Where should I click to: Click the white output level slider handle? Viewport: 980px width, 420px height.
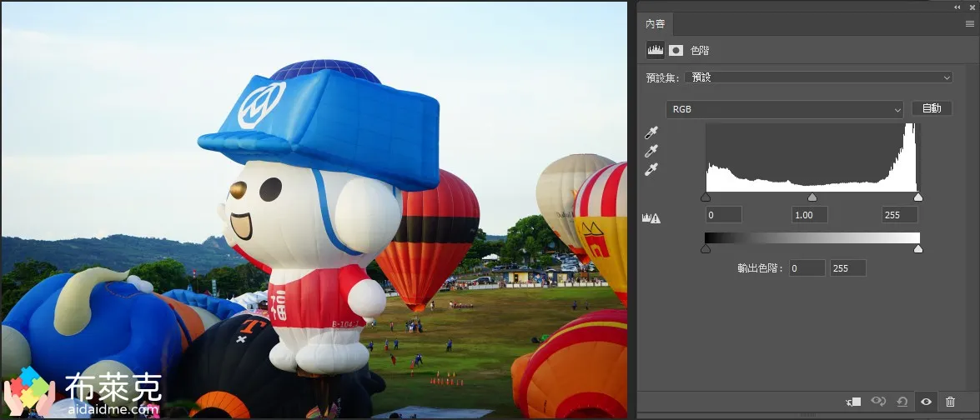point(918,249)
